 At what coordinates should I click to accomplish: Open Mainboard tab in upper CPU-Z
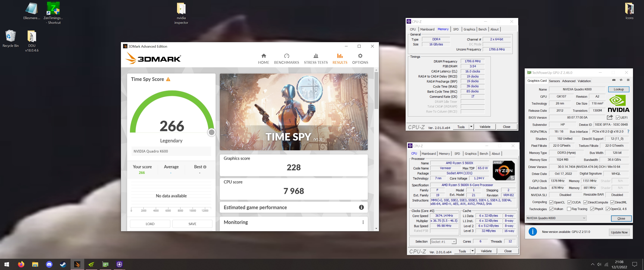tap(427, 29)
